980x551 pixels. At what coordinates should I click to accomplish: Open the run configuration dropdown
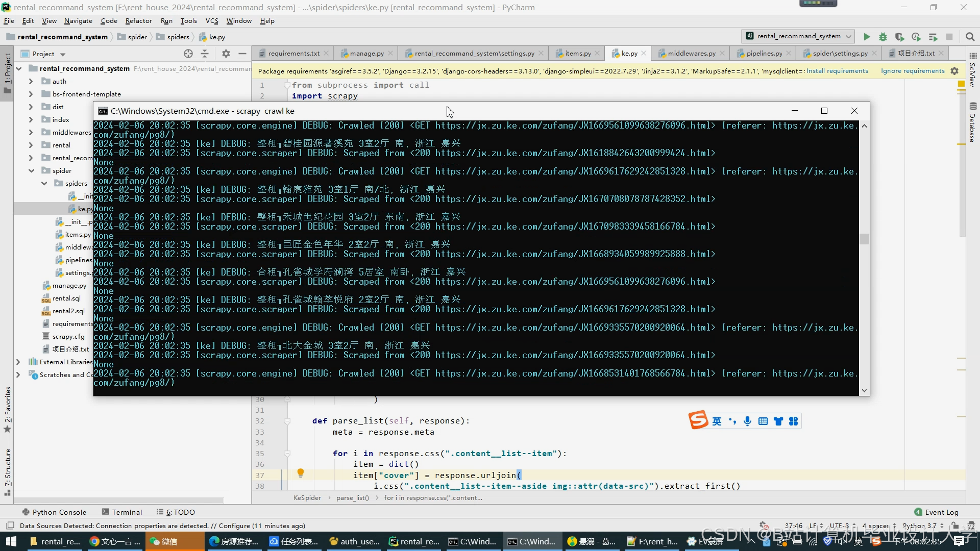click(x=848, y=36)
